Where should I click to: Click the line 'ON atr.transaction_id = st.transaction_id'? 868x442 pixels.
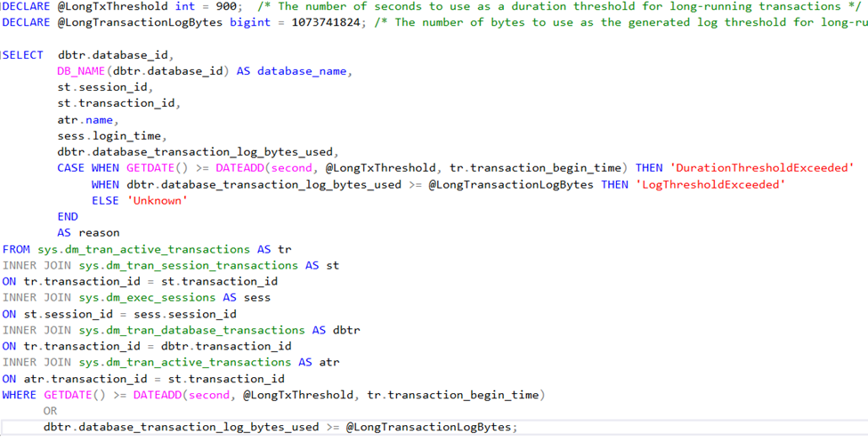(143, 378)
